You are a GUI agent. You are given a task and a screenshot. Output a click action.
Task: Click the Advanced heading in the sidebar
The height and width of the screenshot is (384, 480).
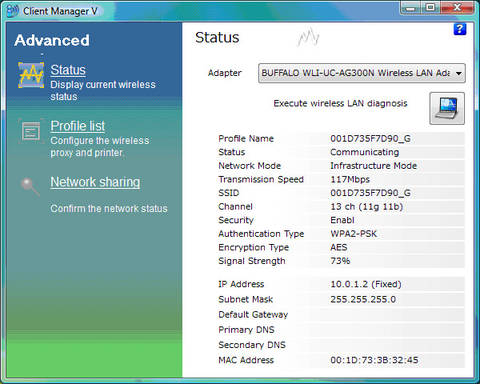click(x=52, y=40)
